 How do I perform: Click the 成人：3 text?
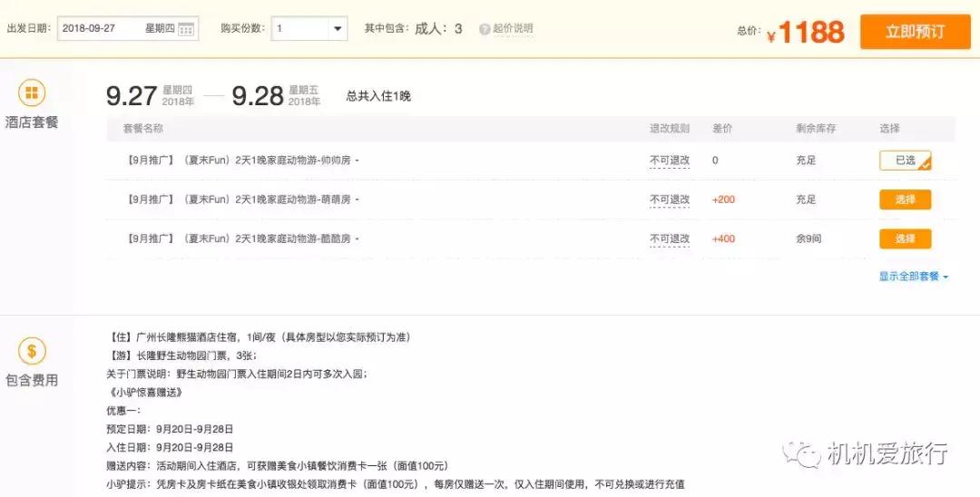(438, 29)
